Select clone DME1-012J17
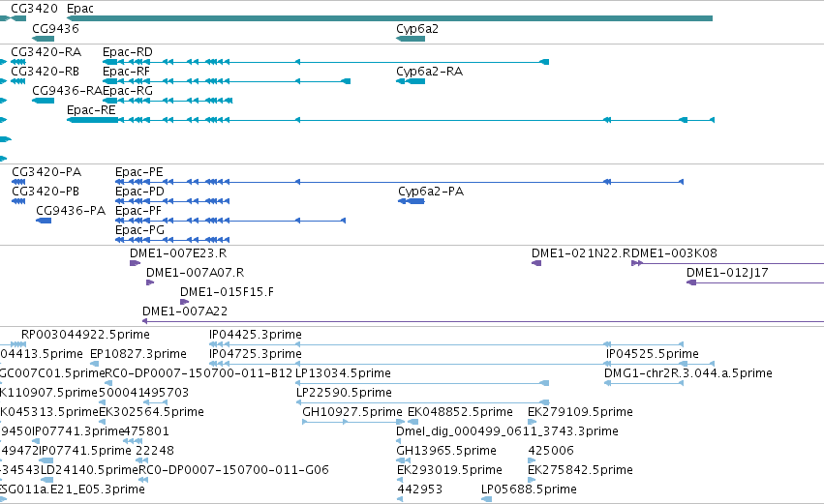Viewport: 824px width, 504px height. pyautogui.click(x=755, y=282)
